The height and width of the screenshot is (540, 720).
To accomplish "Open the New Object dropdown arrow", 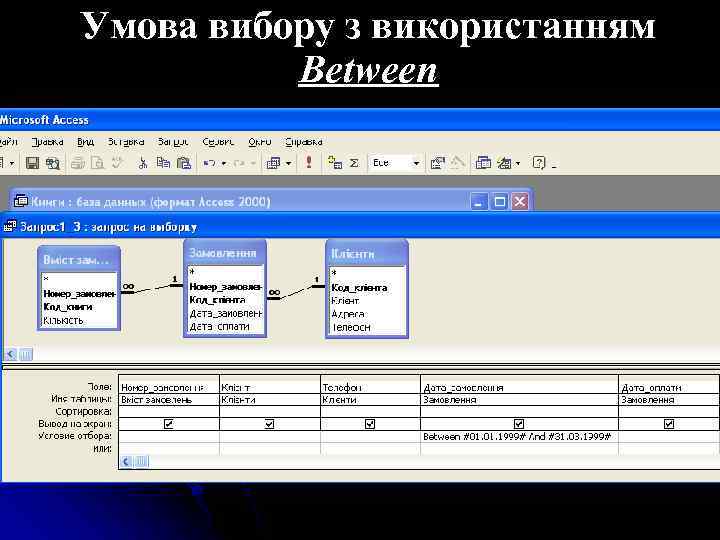I will [518, 163].
